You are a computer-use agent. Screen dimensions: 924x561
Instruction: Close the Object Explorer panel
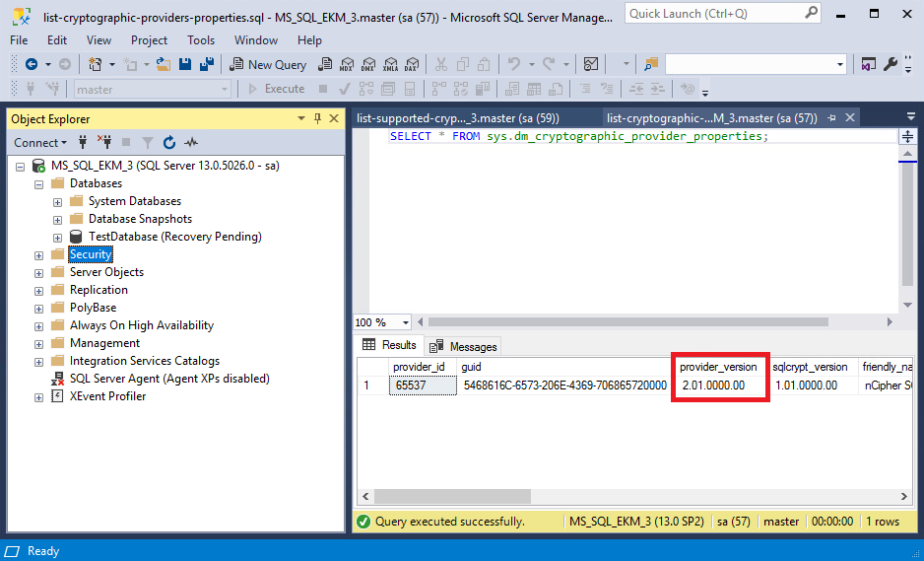[x=334, y=118]
